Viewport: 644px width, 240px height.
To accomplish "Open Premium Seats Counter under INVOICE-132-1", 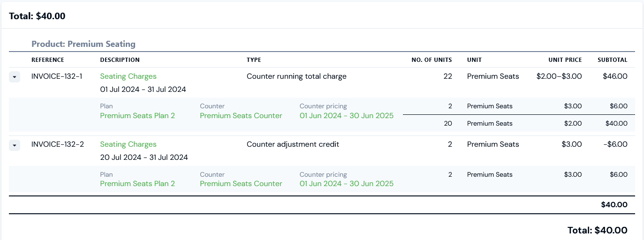I will click(241, 116).
